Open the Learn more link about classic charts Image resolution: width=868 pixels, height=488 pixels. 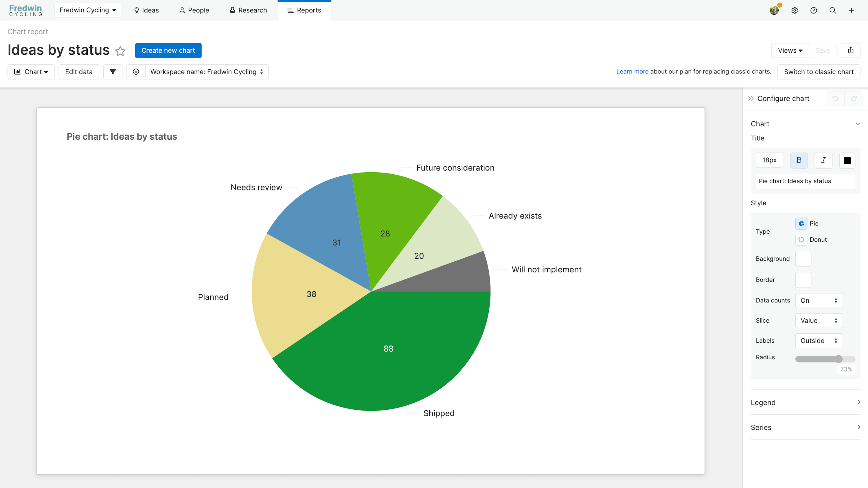[x=632, y=71]
